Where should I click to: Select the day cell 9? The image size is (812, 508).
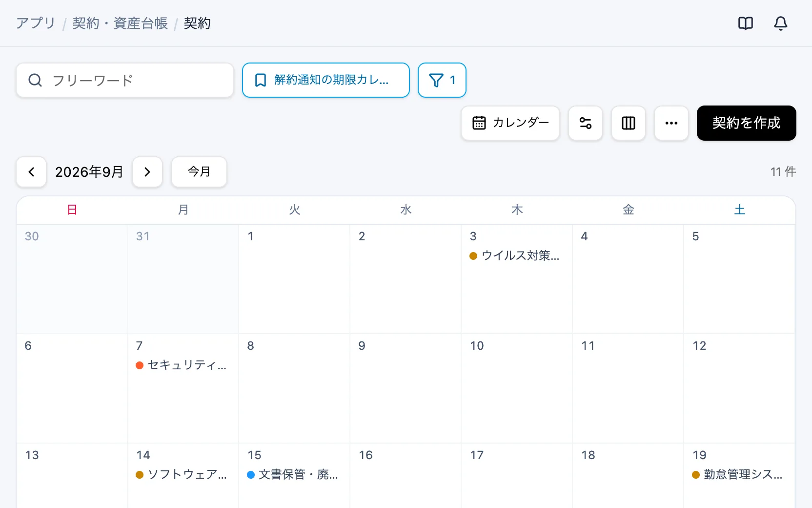(406, 388)
